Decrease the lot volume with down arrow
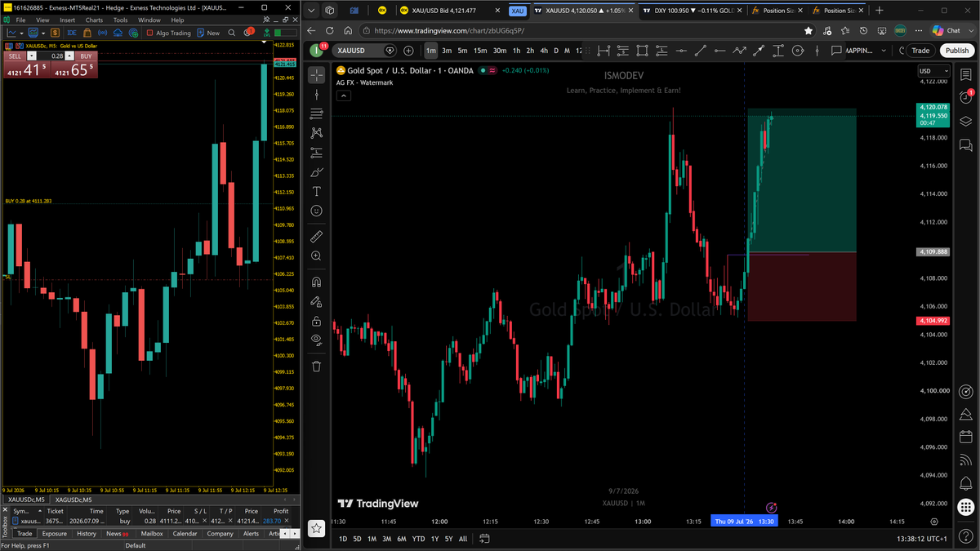This screenshot has height=551, width=980. pyautogui.click(x=32, y=56)
